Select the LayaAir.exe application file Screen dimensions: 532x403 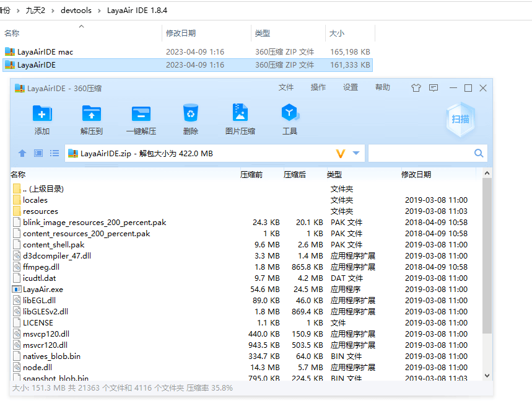tap(246, 289)
